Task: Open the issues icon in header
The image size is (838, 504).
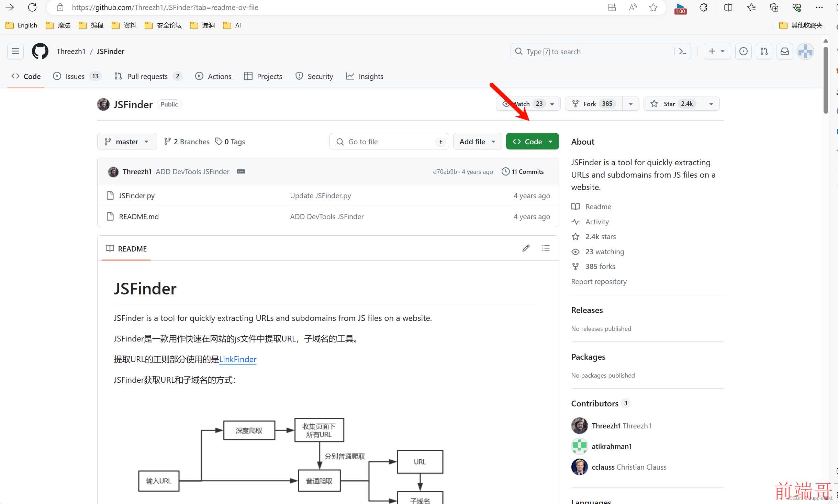Action: coord(744,52)
